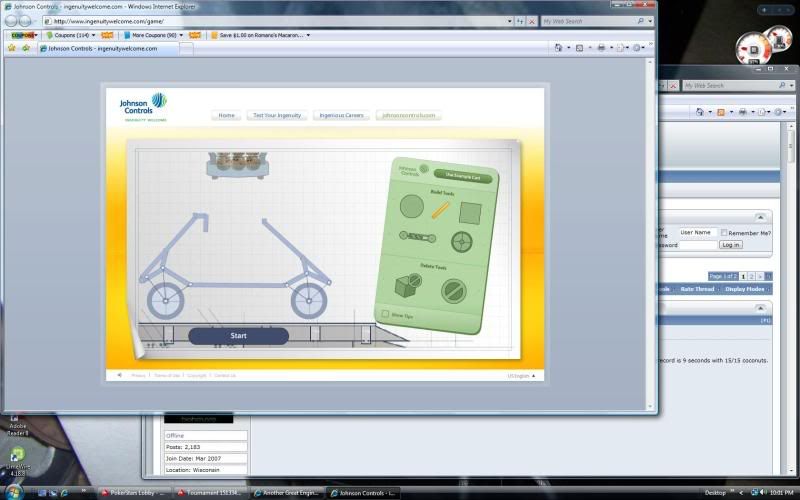Select the wheel build tool
The width and height of the screenshot is (800, 500).
click(x=461, y=241)
